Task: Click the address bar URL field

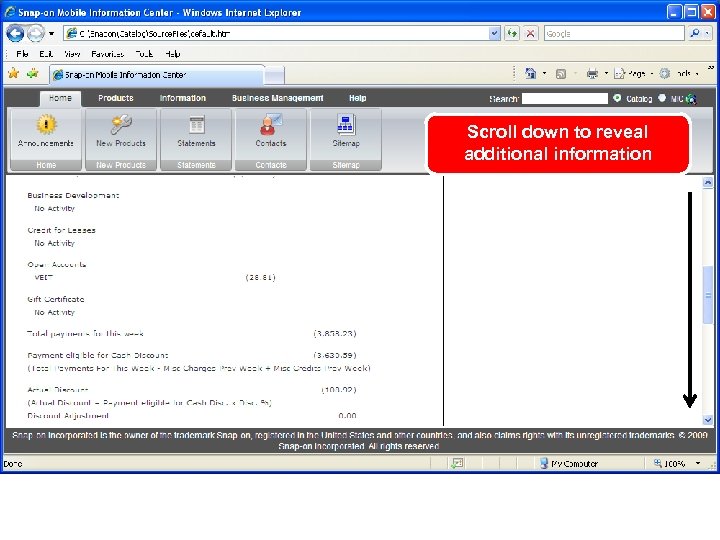Action: point(277,34)
